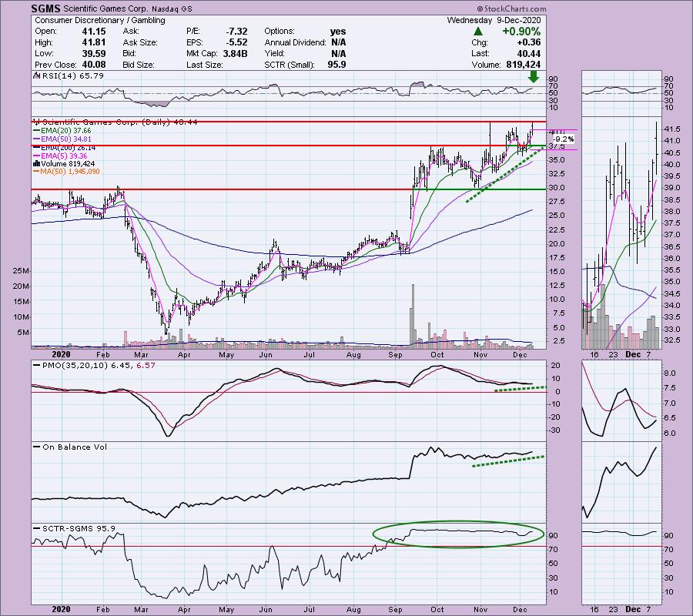The image size is (693, 616).
Task: Click the Last price 40.44
Action: [528, 53]
